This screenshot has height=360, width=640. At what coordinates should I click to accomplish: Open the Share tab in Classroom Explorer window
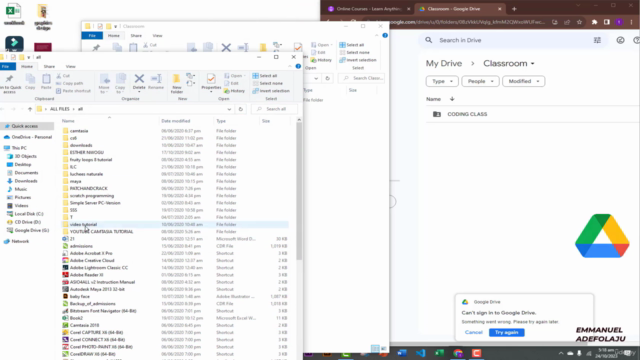[136, 36]
